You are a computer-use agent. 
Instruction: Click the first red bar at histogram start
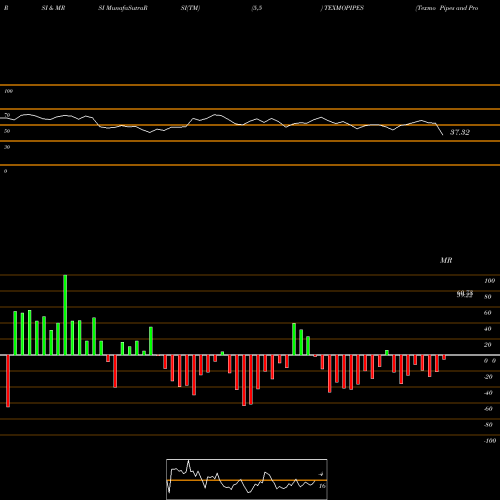click(x=8, y=381)
